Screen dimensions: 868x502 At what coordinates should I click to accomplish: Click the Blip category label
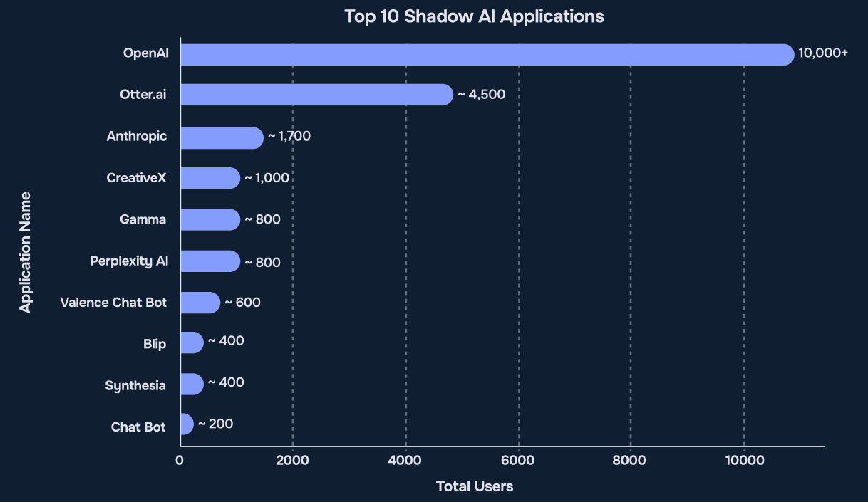tap(154, 345)
